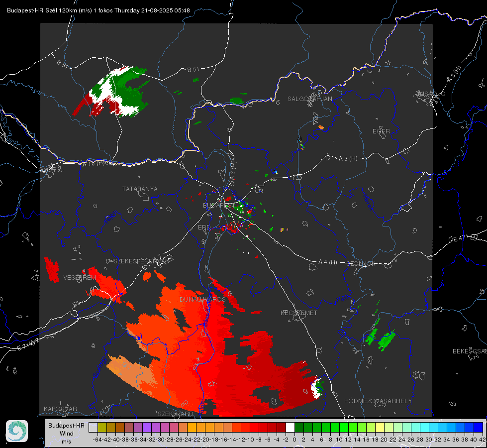Click the pale yellow swatch in the legend
Image resolution: width=487 pixels, height=448 pixels.
pos(380,427)
